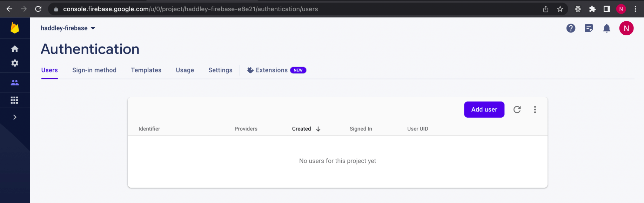Open the notifications bell
The image size is (644, 203).
[x=606, y=28]
